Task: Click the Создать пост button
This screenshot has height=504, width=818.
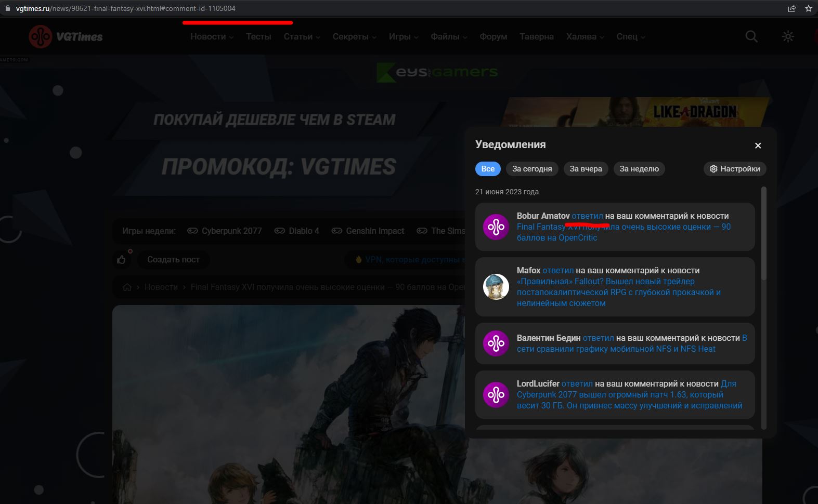Action: pos(173,259)
